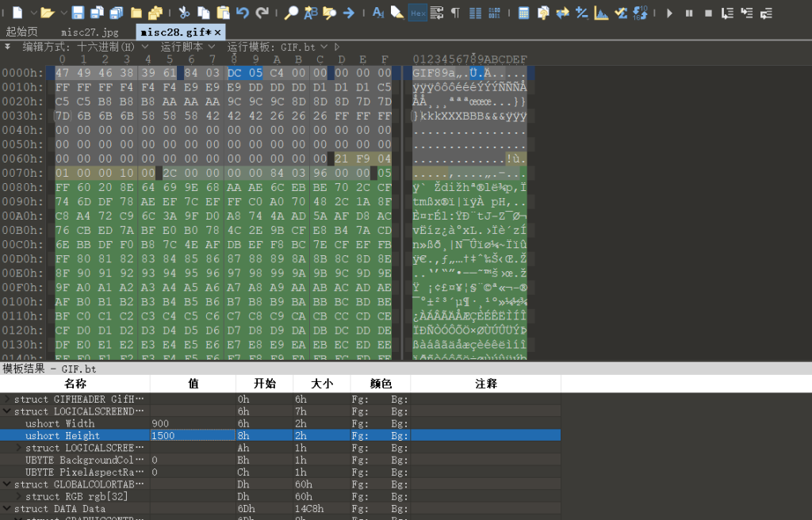Click the ushort Height value field 1500
812x520 pixels.
coord(192,435)
